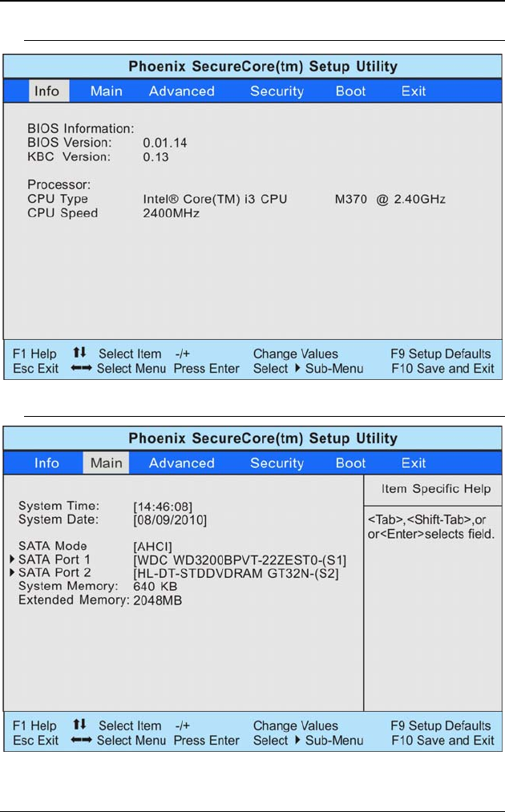This screenshot has width=505, height=812.
Task: Click Select Item on Info-page screen footer
Action: 130,354
